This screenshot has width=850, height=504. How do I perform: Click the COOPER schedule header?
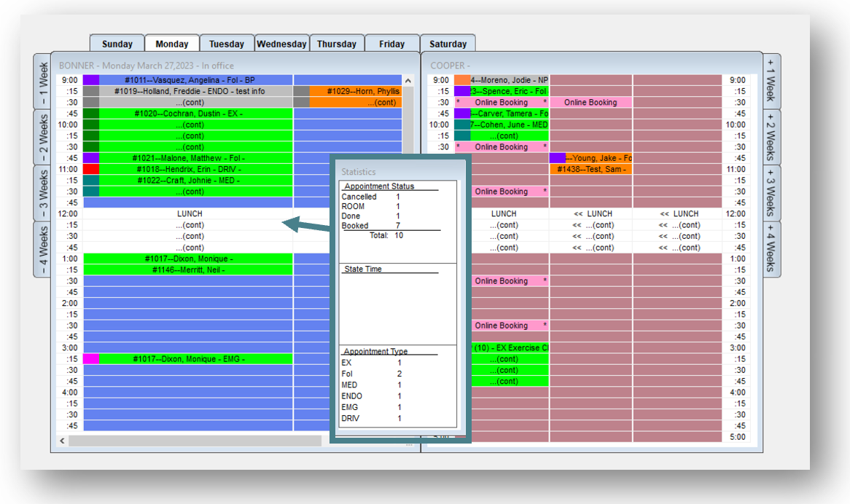(x=450, y=66)
